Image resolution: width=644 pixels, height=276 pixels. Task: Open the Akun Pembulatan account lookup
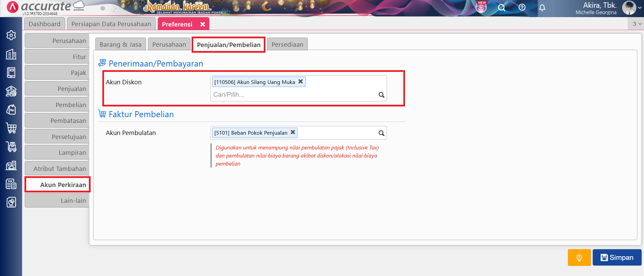381,133
